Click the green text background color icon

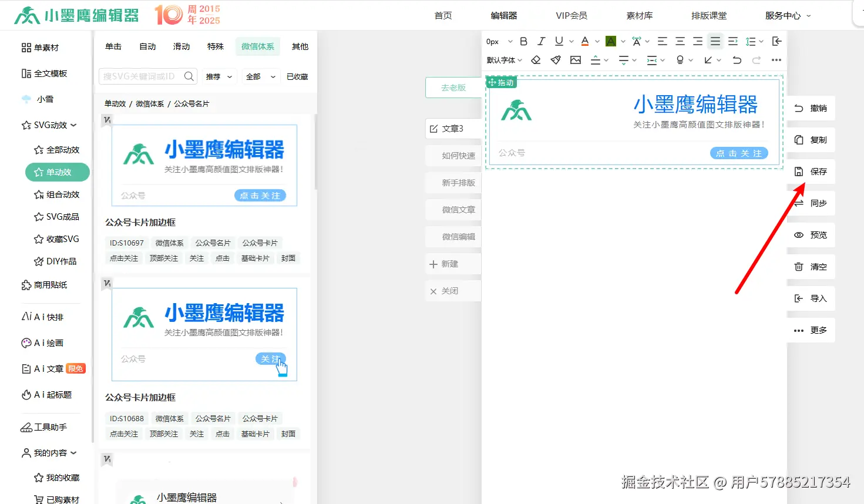pyautogui.click(x=611, y=41)
